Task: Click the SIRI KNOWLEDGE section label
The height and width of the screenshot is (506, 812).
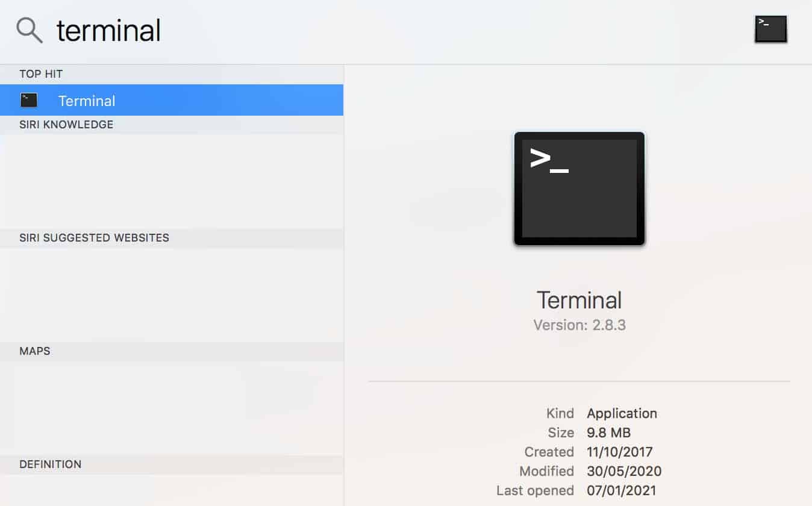Action: click(x=67, y=124)
